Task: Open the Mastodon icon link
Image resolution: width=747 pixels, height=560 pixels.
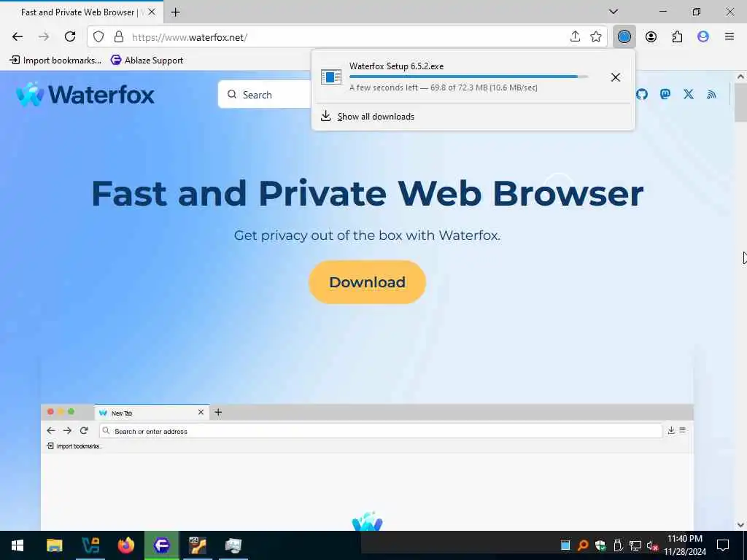Action: (x=665, y=94)
